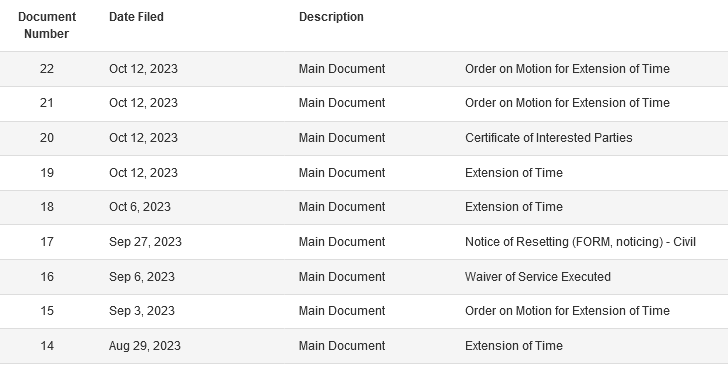Select the Aug 29, 2023 date cell

click(x=145, y=346)
